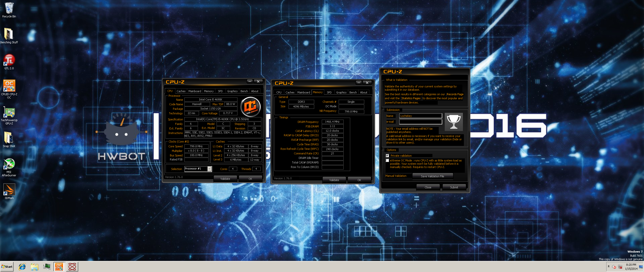Screen dimensions: 644x272
Task: Click the Start button
Action: pyautogui.click(x=7, y=267)
